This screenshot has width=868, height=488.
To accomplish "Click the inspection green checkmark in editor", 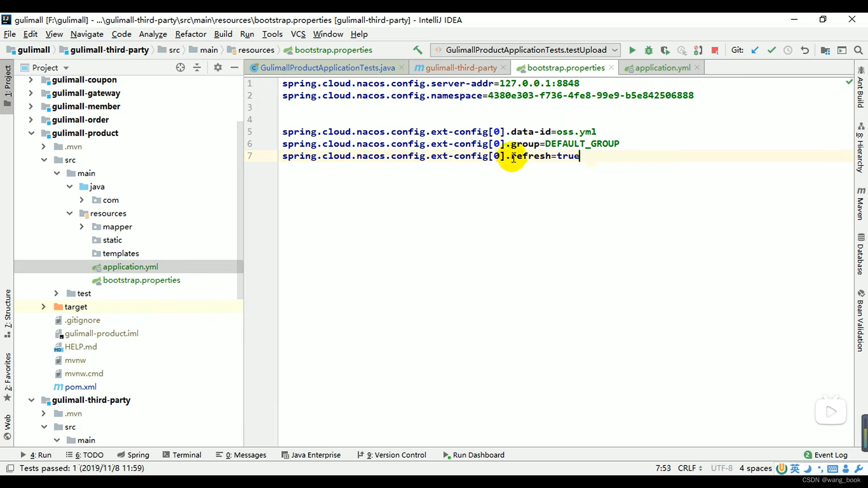I will 849,82.
